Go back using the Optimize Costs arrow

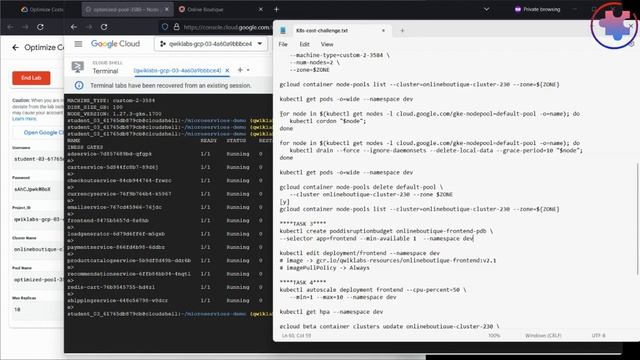tap(16, 47)
